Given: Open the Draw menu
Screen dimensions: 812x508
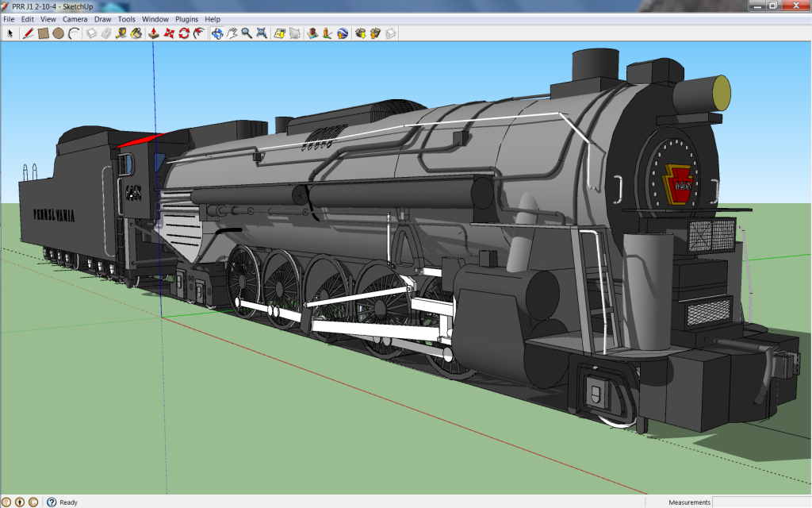Looking at the screenshot, I should [x=102, y=19].
